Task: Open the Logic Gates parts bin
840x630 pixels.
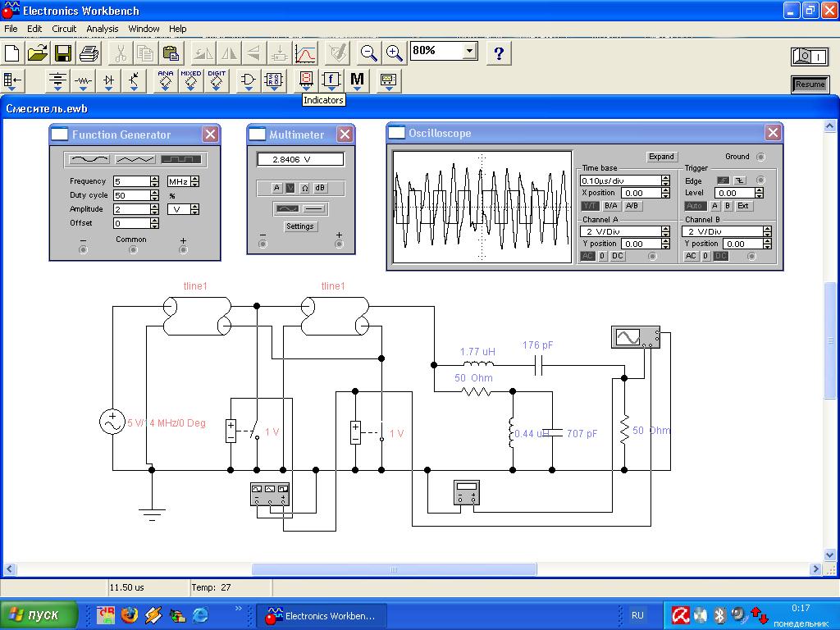Action: [x=249, y=80]
